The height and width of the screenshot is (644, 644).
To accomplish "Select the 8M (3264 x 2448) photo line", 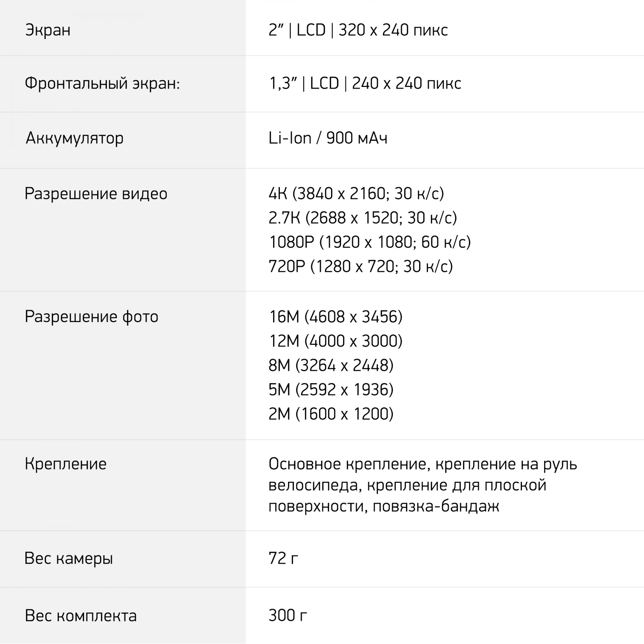I will tap(331, 365).
